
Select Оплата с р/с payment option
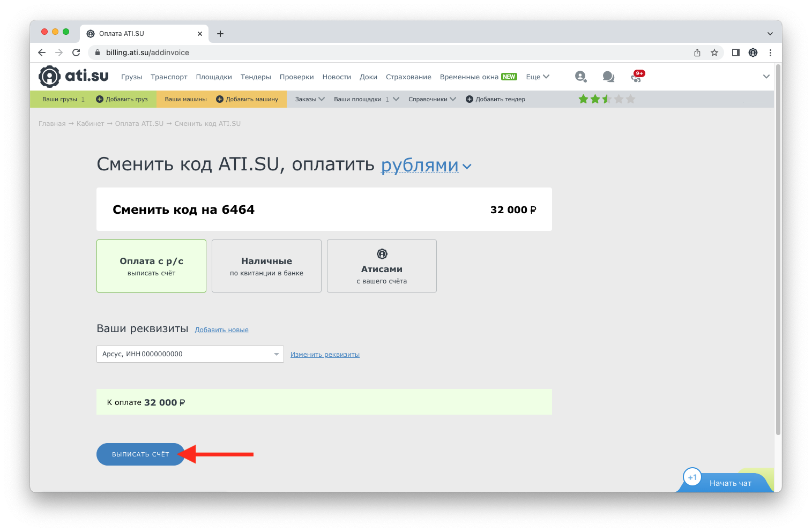click(151, 266)
